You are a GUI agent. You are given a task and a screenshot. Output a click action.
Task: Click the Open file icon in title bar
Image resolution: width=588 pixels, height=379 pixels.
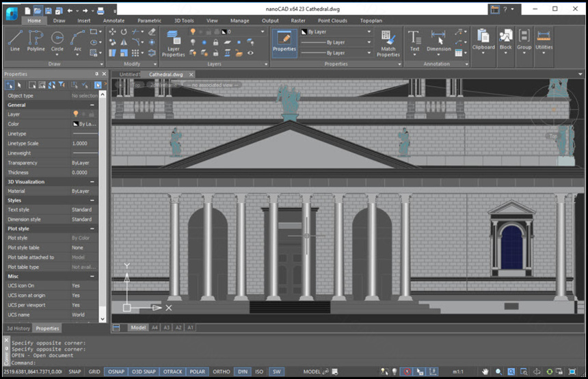pyautogui.click(x=38, y=11)
